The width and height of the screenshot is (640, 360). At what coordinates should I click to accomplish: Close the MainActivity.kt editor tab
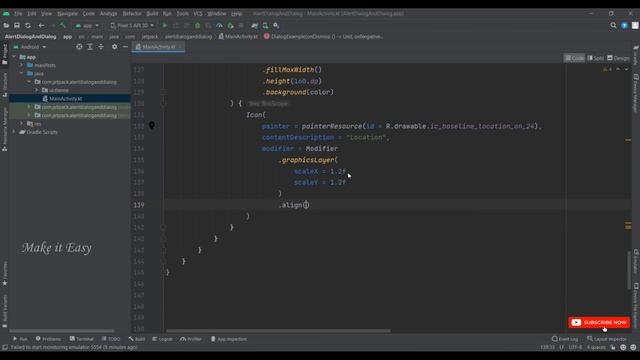point(180,47)
